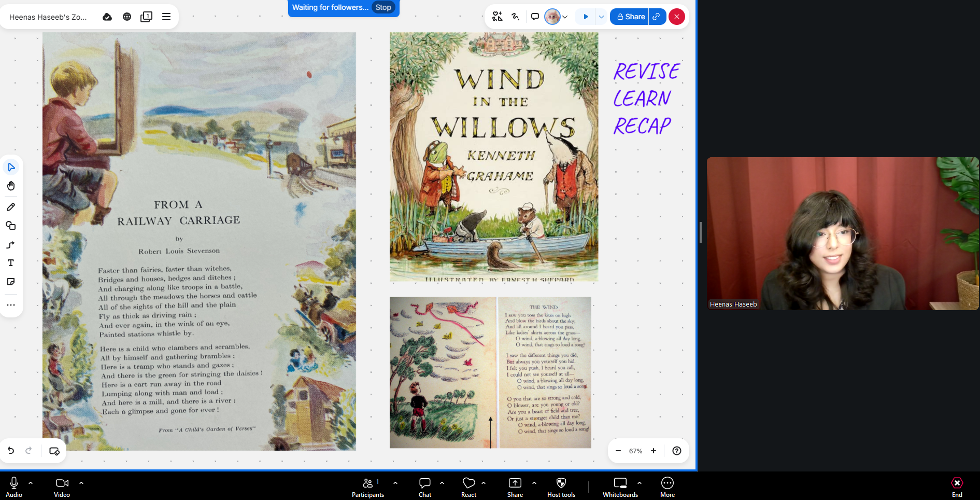The image size is (980, 500).
Task: Open Host tools
Action: [x=561, y=487]
